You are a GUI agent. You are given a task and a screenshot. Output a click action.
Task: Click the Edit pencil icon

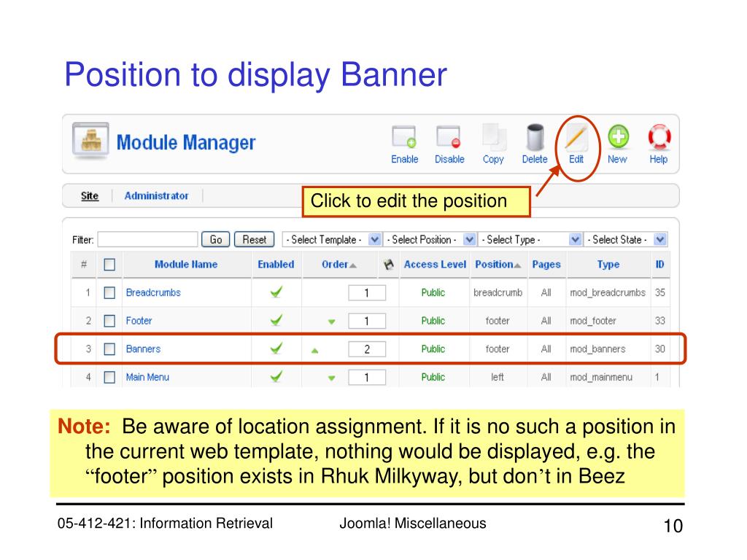click(576, 138)
